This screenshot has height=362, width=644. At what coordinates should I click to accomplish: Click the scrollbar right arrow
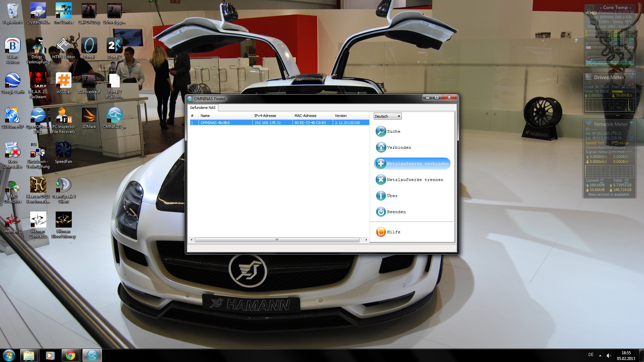click(x=366, y=240)
